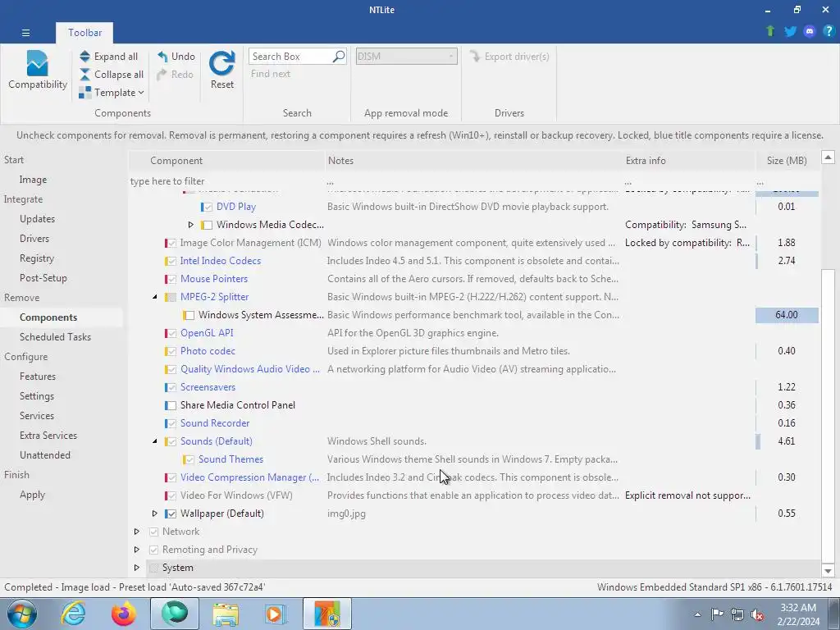
Task: Click the Search Box input field
Action: [x=291, y=57]
